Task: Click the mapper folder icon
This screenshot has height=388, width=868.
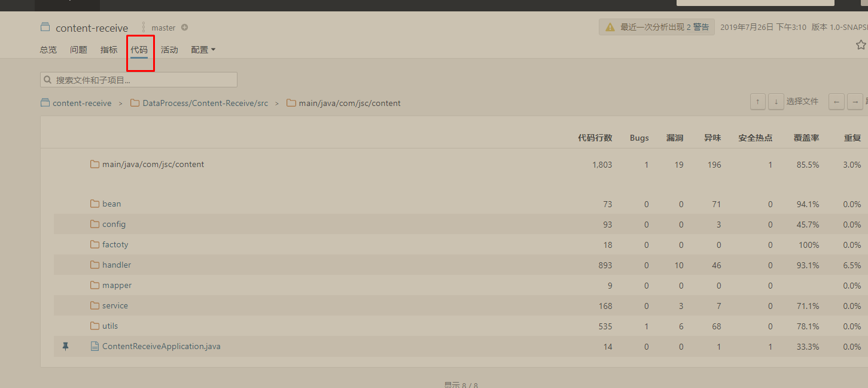Action: point(95,285)
